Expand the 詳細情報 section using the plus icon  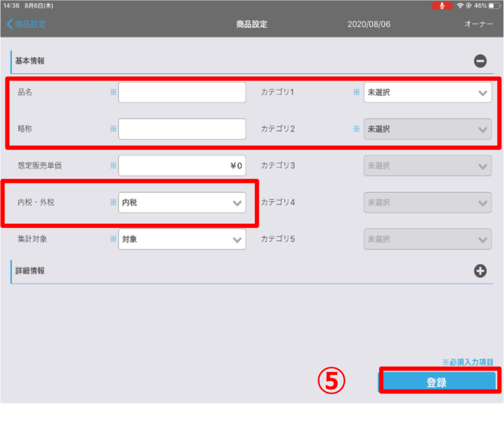click(x=480, y=271)
